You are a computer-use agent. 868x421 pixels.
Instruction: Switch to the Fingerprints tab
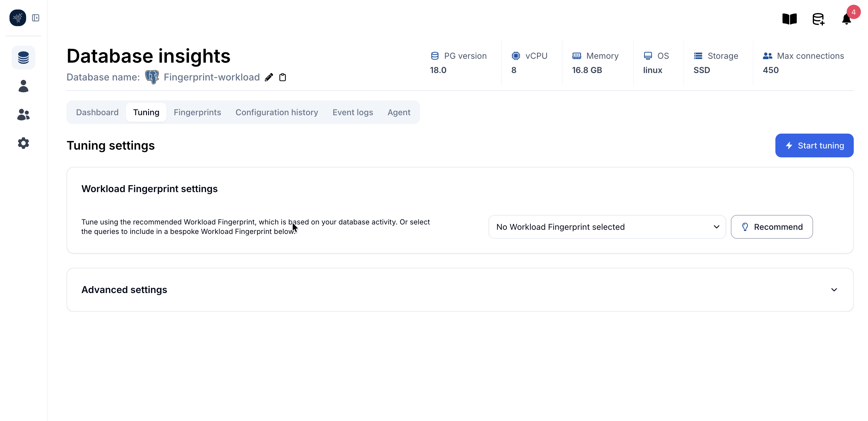coord(197,112)
